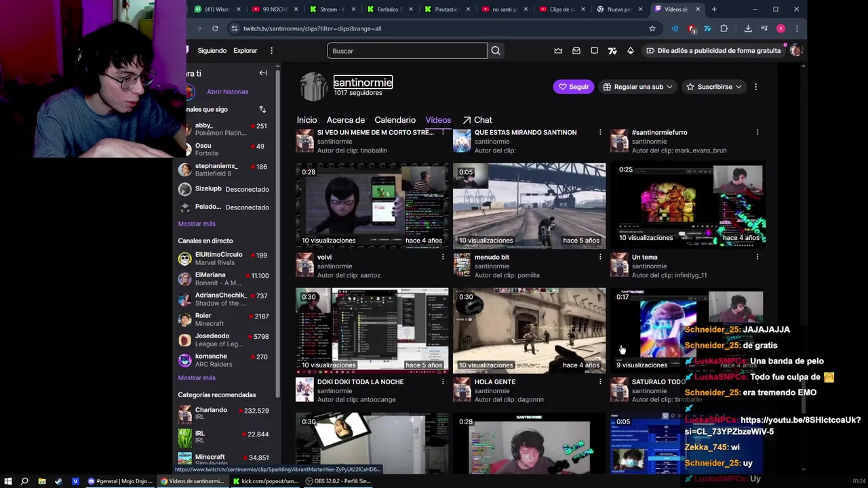
Task: Click the browser address bar URL
Action: pyautogui.click(x=313, y=28)
